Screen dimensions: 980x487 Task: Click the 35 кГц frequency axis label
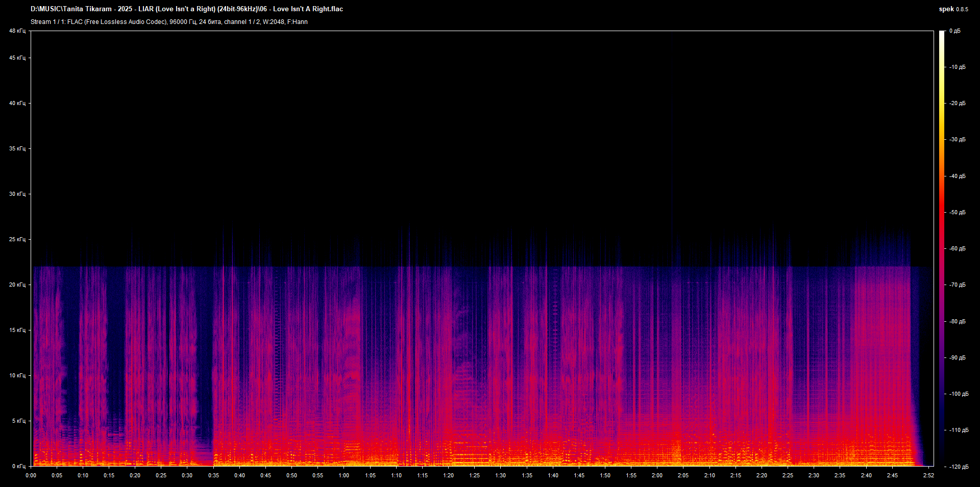click(17, 149)
